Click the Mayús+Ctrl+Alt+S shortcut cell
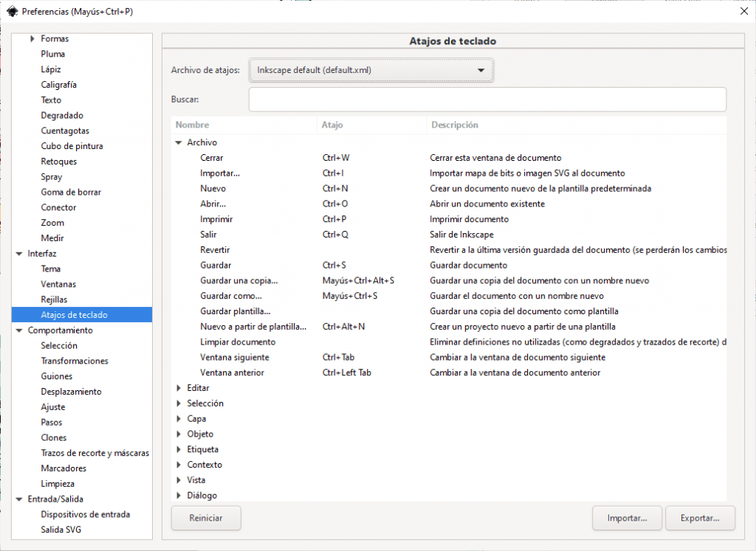Screen dimensions: 756x551 tap(358, 281)
